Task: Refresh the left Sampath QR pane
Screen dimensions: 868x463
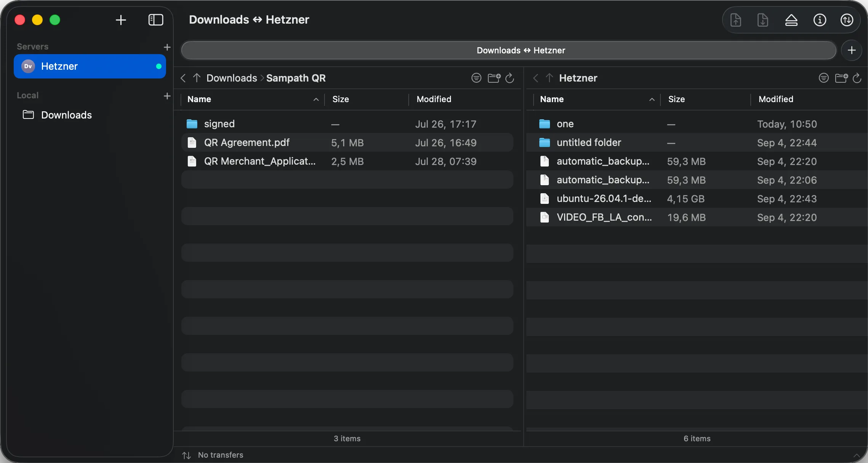Action: (510, 78)
